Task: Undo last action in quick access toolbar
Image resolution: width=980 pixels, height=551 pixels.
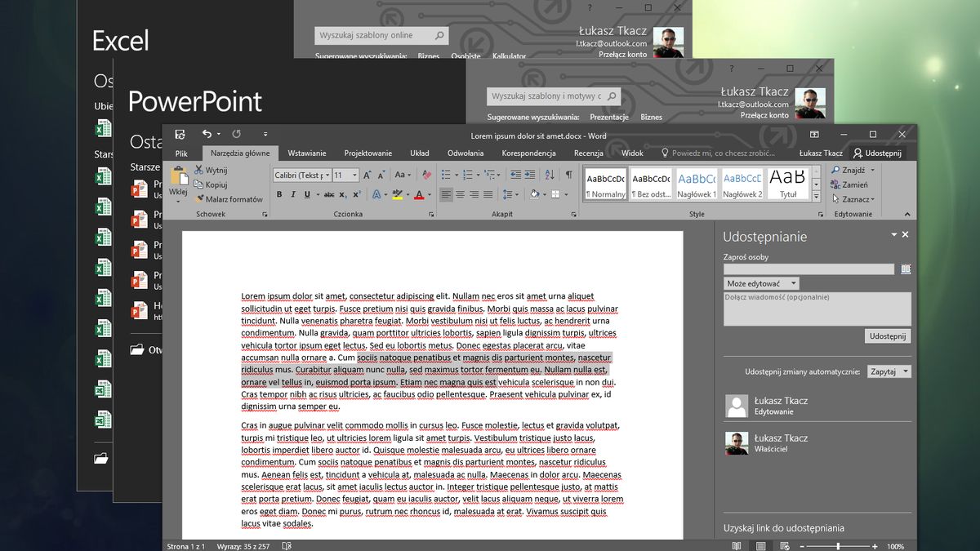Action: click(x=207, y=134)
